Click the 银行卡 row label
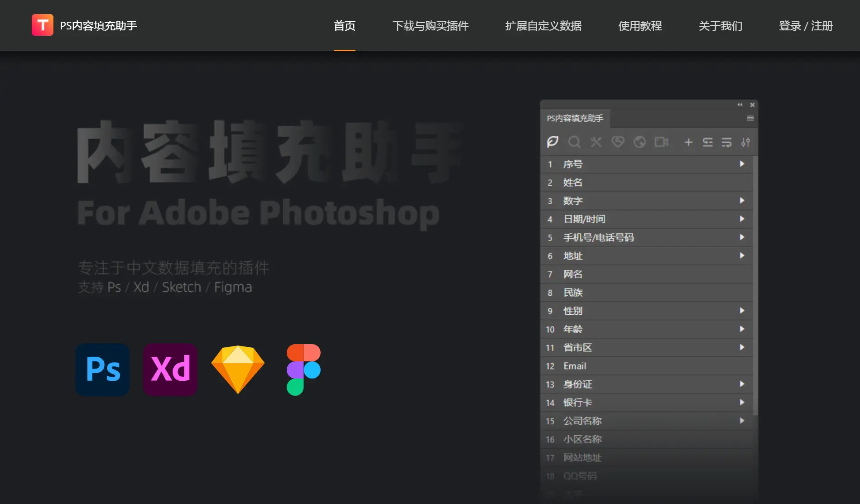Image resolution: width=860 pixels, height=504 pixels. tap(577, 403)
